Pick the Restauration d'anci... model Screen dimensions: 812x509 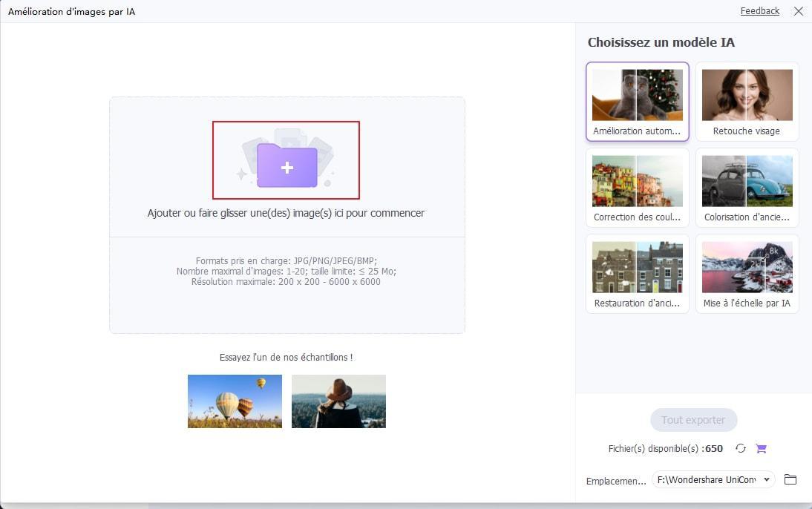tap(638, 273)
